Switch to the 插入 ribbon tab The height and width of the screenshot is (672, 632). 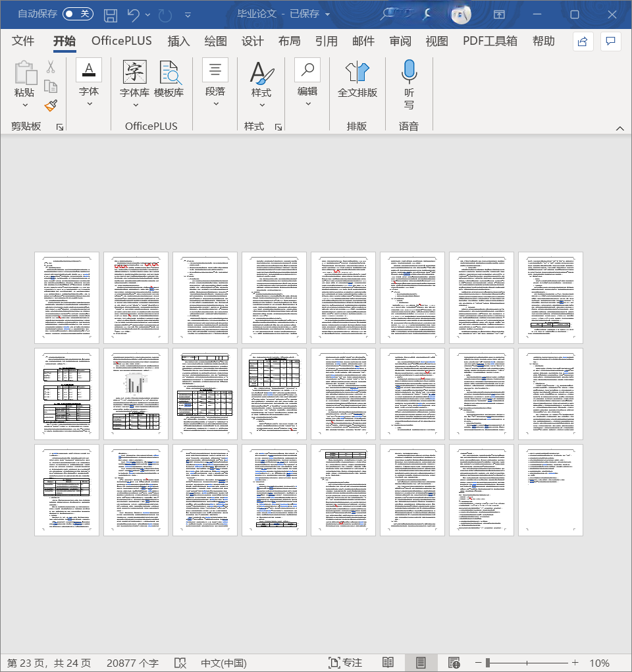point(178,41)
